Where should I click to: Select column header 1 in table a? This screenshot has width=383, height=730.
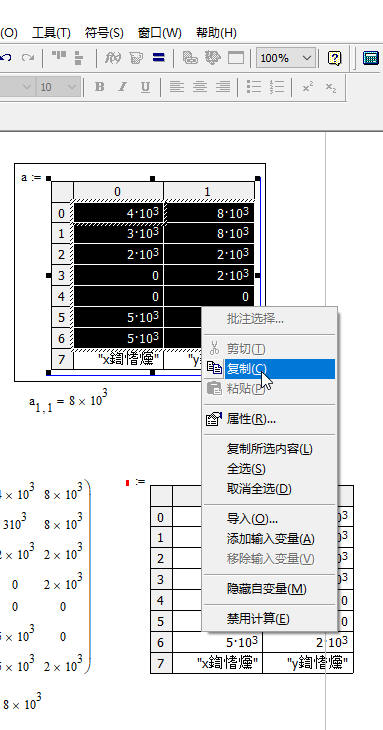click(x=209, y=191)
